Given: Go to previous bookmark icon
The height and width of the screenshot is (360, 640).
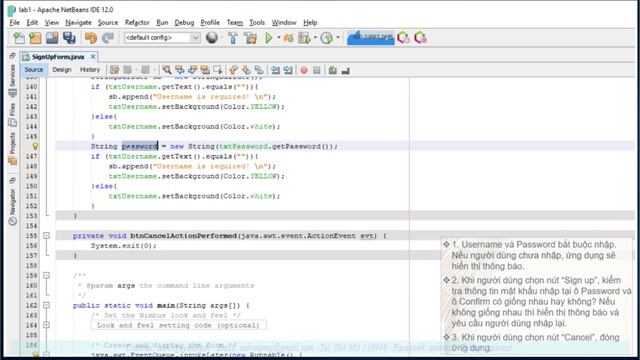Looking at the screenshot, I should point(233,70).
